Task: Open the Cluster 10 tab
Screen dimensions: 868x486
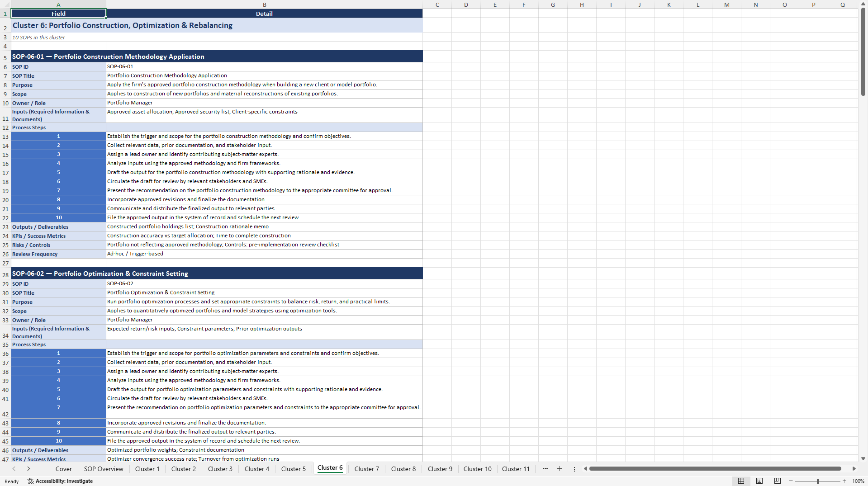Action: click(x=477, y=469)
